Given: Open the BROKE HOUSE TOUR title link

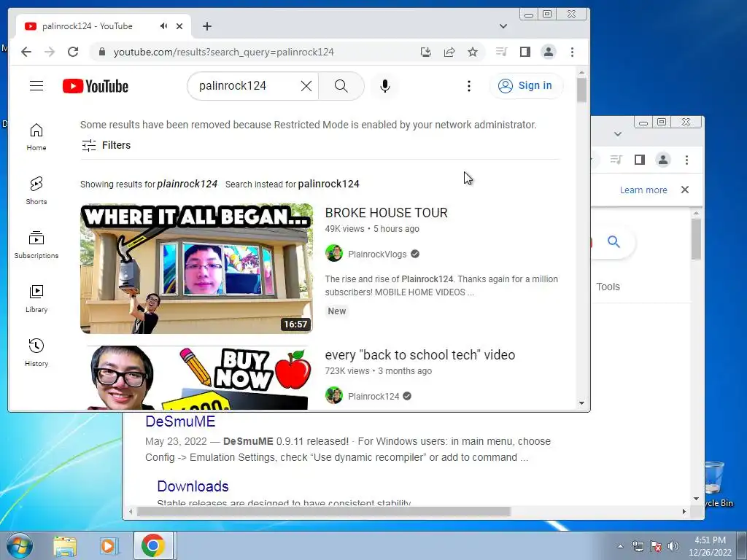Looking at the screenshot, I should point(386,213).
